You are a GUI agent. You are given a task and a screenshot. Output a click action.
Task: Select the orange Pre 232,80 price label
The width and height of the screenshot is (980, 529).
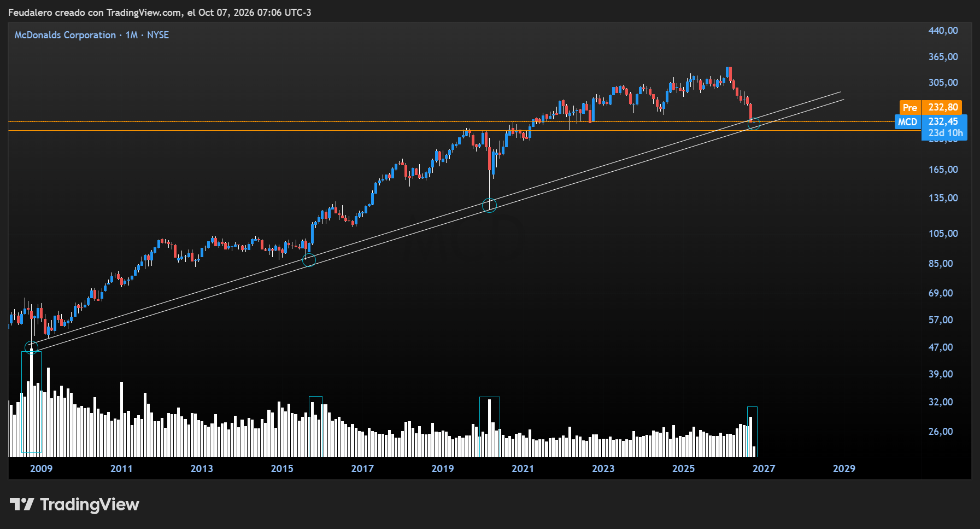[x=931, y=107]
